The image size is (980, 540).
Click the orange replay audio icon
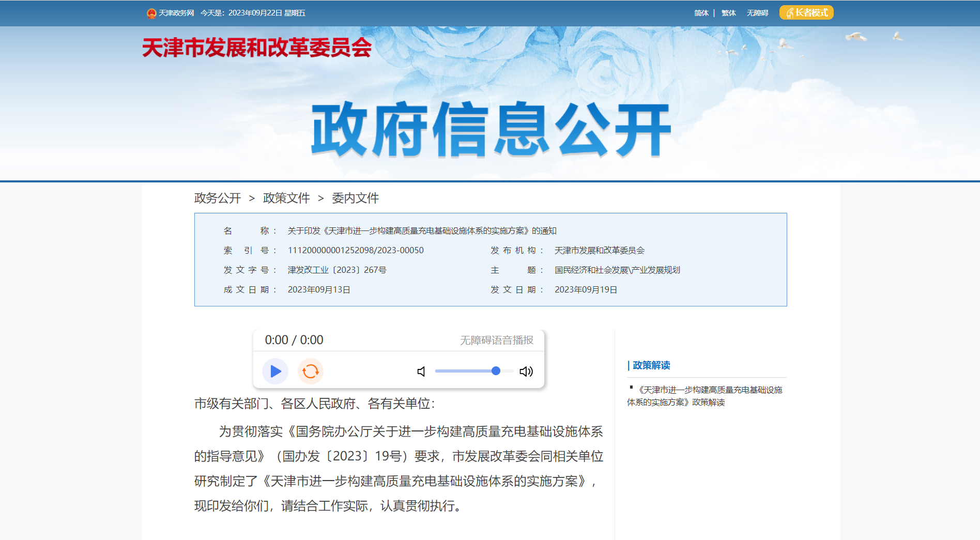[311, 371]
